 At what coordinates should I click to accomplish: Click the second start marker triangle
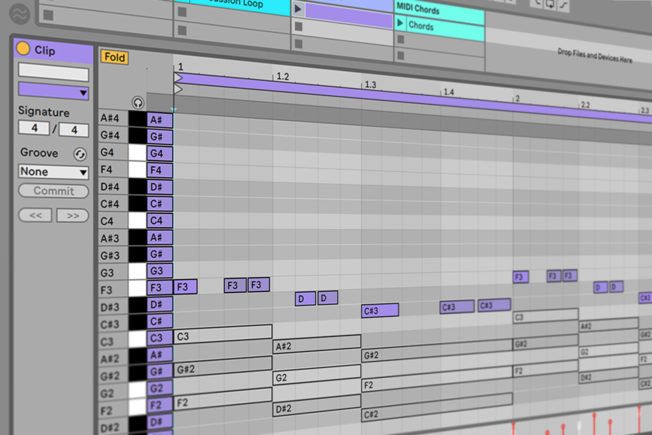178,89
